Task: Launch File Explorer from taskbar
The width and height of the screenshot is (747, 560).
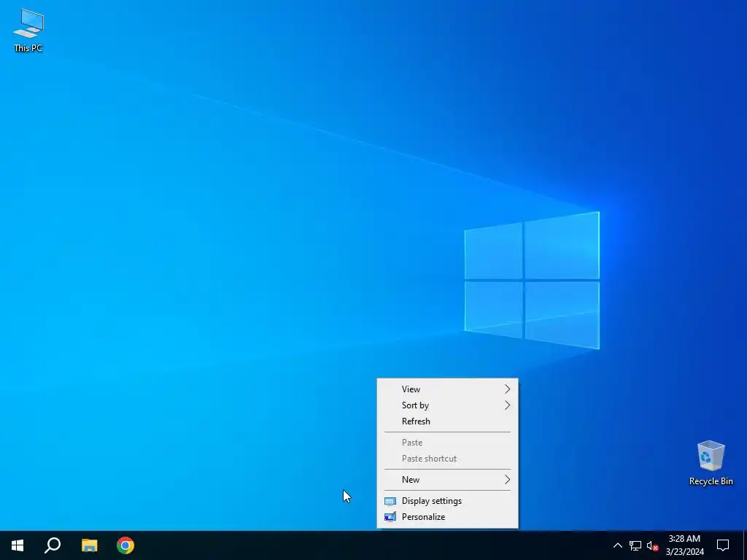Action: click(x=89, y=545)
